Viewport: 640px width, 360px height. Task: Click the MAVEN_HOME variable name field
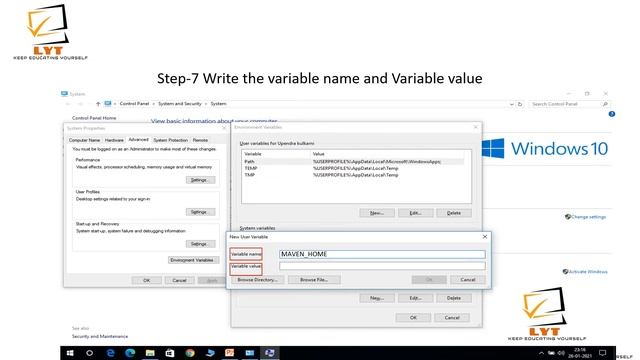382,254
